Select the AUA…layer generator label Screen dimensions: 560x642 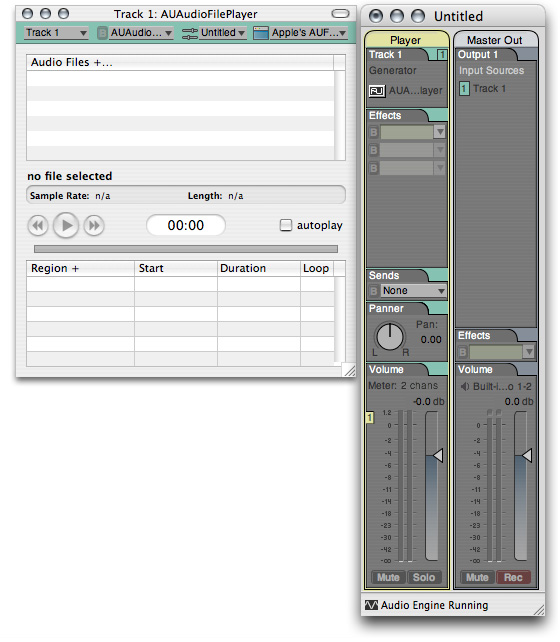click(x=415, y=90)
